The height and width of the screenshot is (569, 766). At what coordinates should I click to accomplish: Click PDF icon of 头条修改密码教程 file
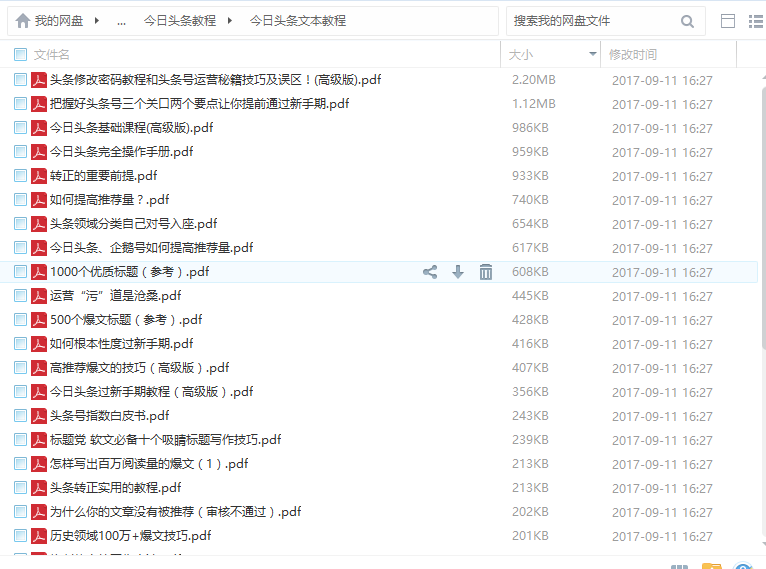coord(39,80)
